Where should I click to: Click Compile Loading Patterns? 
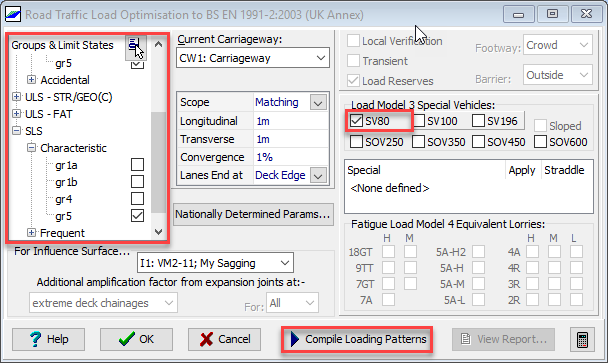coord(357,339)
